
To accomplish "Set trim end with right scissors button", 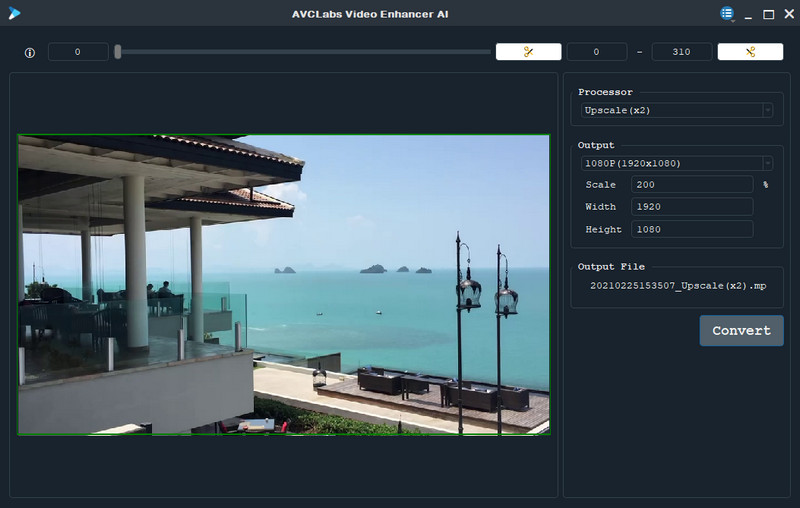I will (x=750, y=52).
